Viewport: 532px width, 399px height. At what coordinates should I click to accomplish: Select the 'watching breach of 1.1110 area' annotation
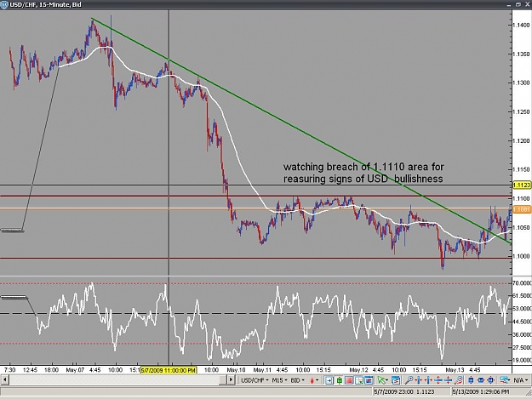point(363,173)
